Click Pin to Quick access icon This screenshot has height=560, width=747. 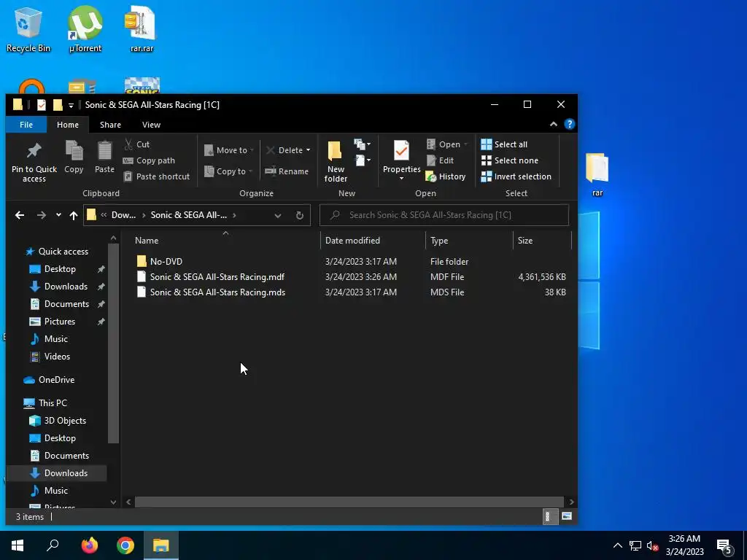click(34, 162)
